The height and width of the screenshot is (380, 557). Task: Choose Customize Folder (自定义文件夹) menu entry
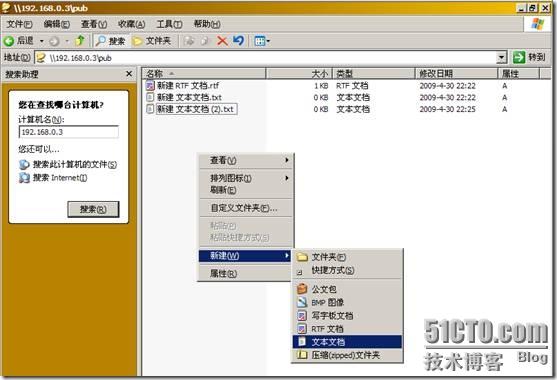pos(245,208)
